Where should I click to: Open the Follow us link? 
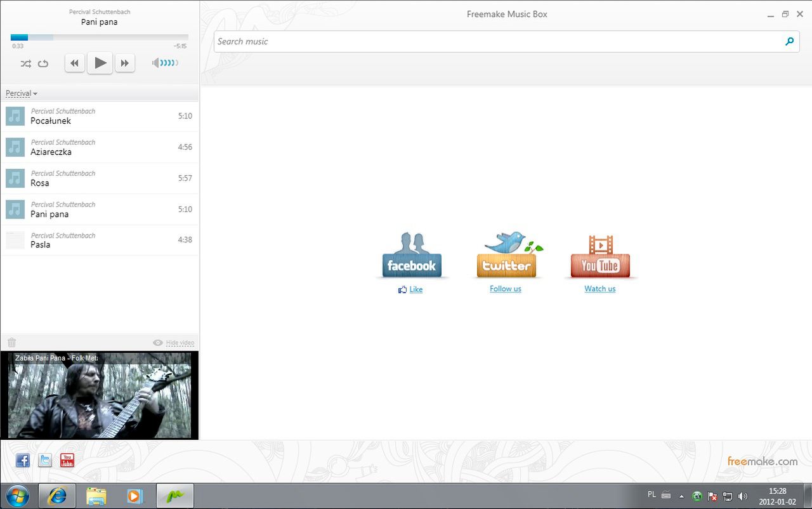[x=506, y=289]
